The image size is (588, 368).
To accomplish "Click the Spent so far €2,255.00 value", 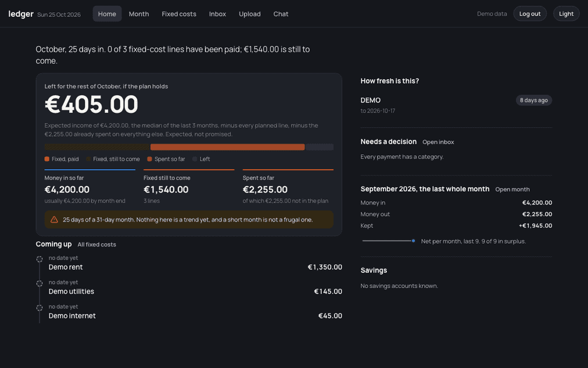I will tap(265, 190).
